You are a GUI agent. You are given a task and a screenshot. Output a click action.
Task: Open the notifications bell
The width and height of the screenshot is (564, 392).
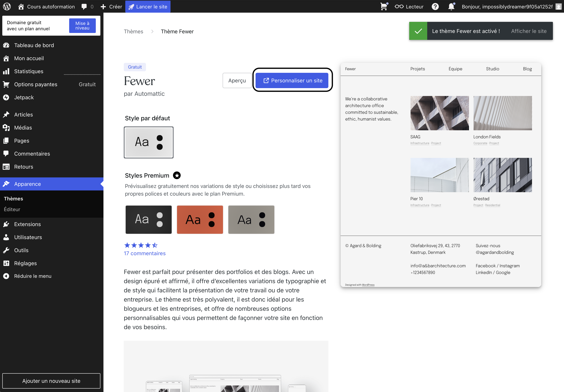451,7
